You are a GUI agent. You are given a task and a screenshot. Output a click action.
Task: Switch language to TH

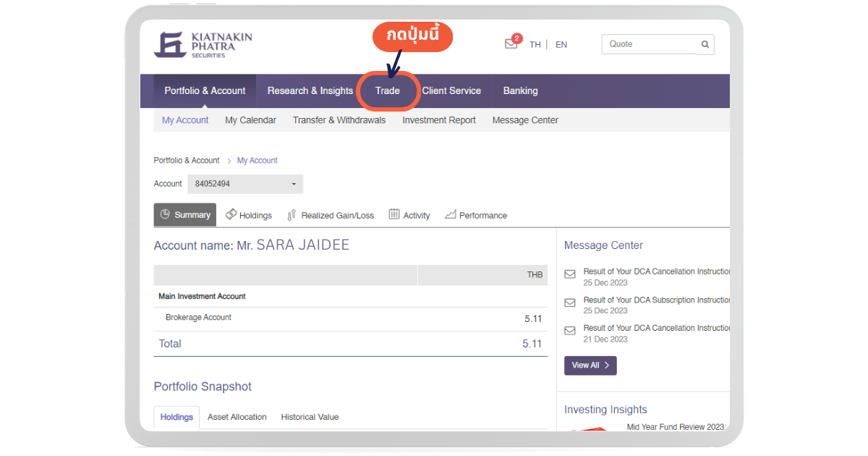pyautogui.click(x=535, y=44)
